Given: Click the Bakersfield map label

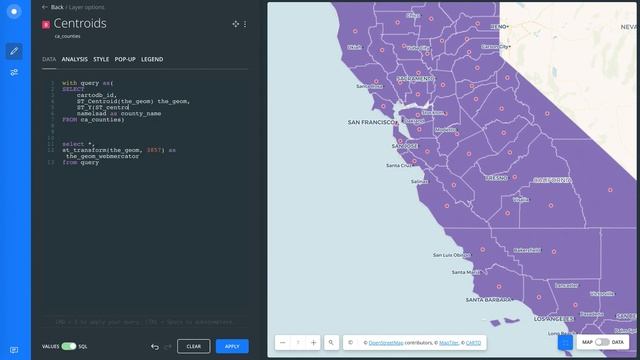Looking at the screenshot, I should (x=527, y=250).
